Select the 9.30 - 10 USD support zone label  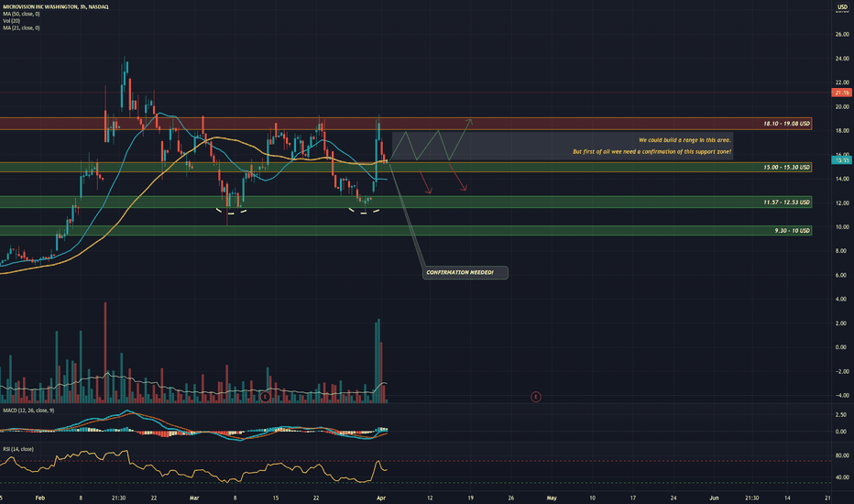793,231
